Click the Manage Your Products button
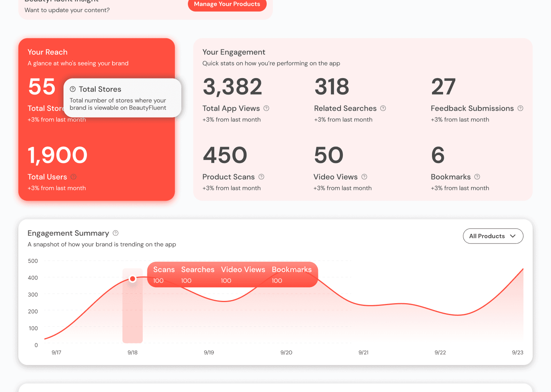Viewport: 551px width, 392px height. click(227, 4)
